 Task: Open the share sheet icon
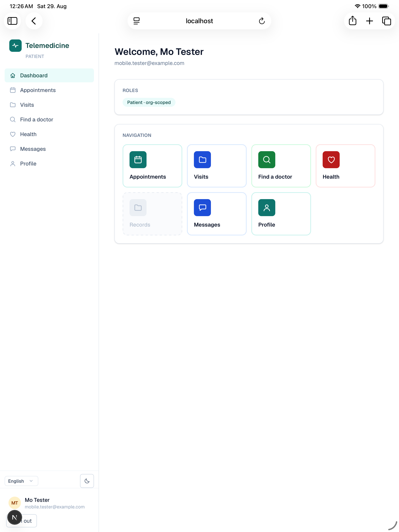click(x=352, y=21)
